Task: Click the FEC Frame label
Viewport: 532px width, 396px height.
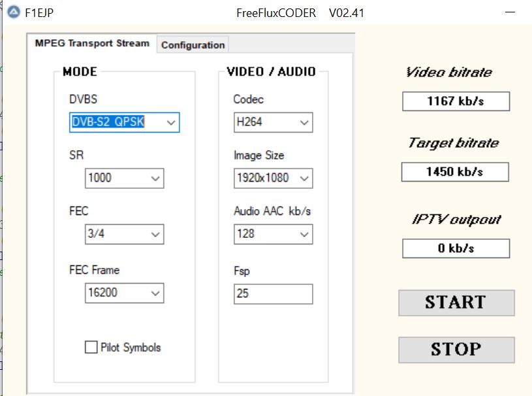Action: [x=94, y=270]
